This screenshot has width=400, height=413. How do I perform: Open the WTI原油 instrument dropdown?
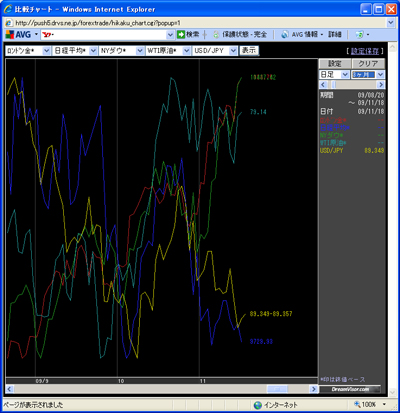coord(168,51)
